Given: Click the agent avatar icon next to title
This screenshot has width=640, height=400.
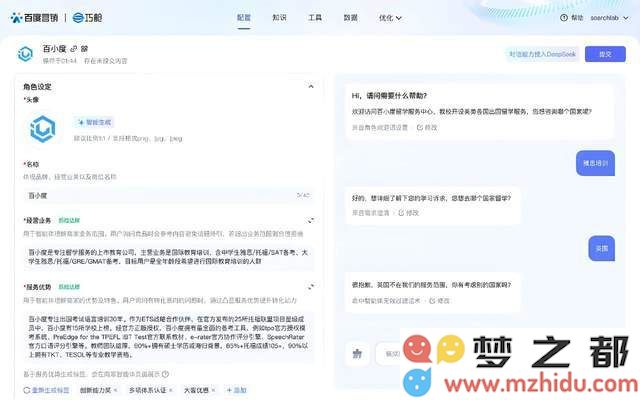Looking at the screenshot, I should point(25,54).
